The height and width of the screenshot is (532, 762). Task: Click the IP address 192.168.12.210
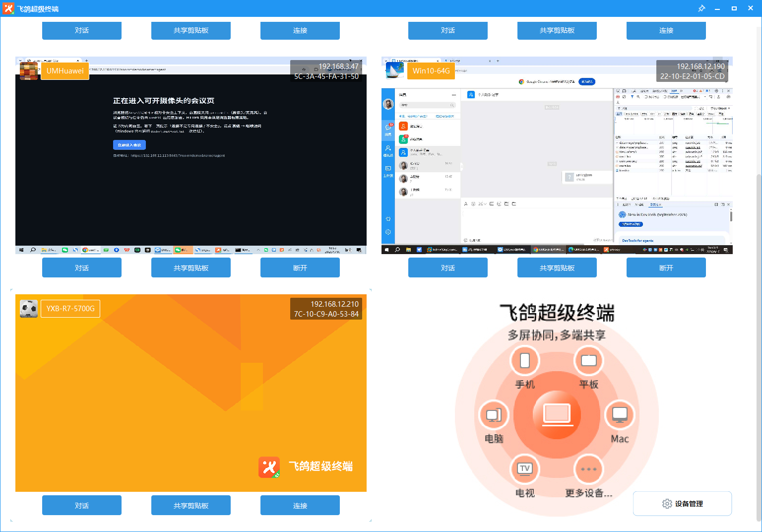334,304
